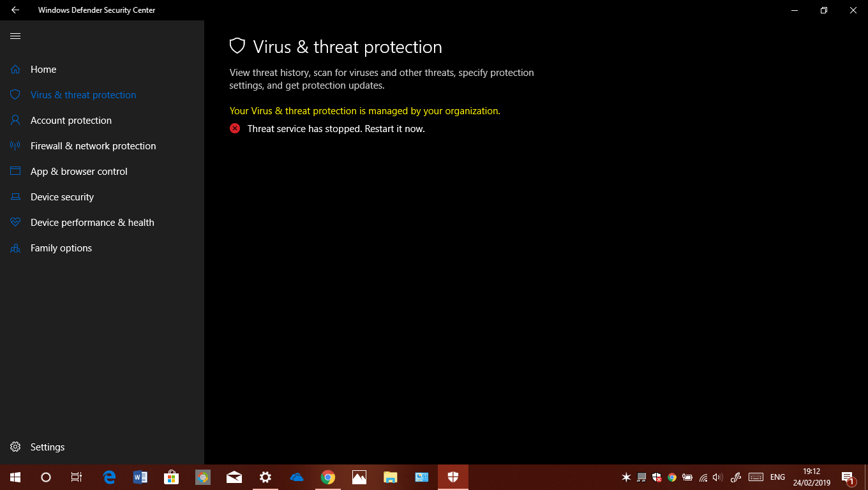
Task: Click the 'Virus & threat protection' page heading
Action: click(x=347, y=47)
